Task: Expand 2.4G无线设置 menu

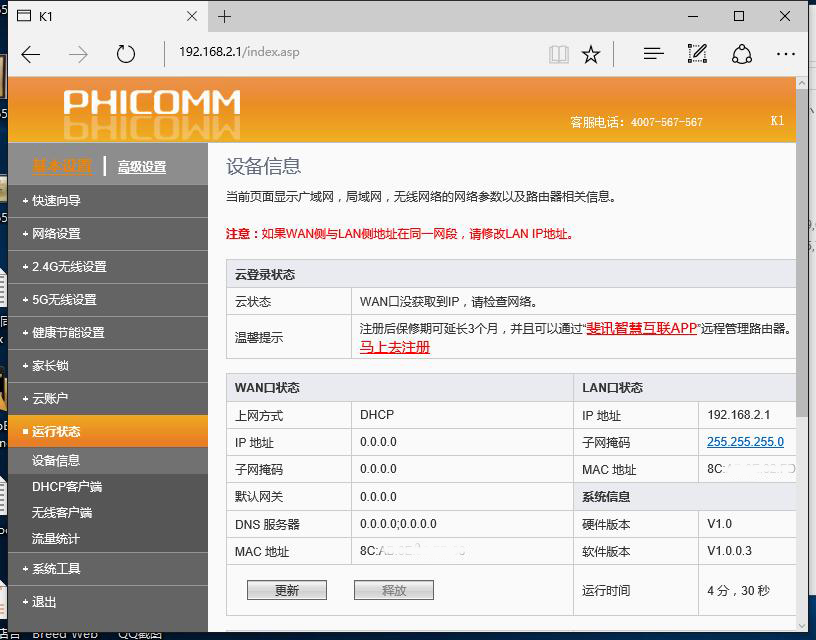Action: click(108, 267)
